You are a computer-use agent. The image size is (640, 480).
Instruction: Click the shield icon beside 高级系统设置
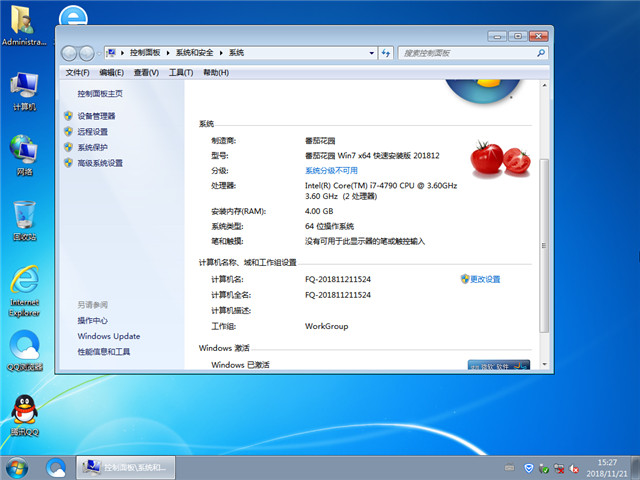[69, 163]
